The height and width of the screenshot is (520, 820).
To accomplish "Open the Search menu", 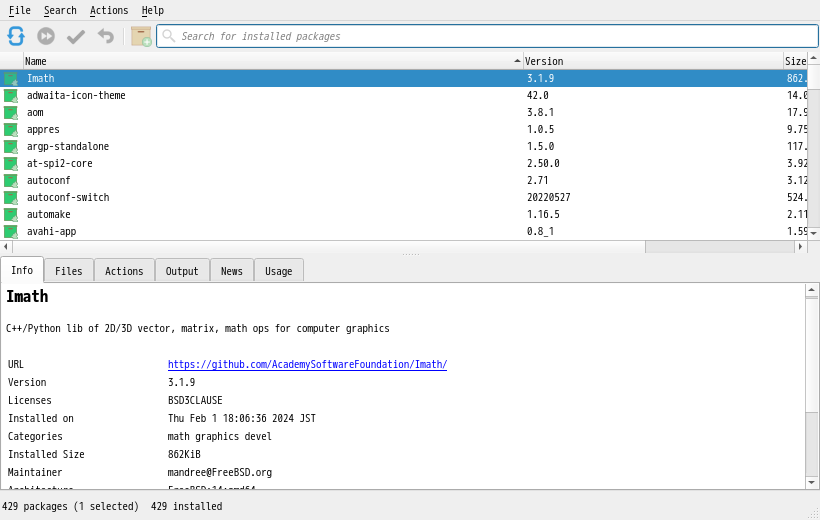I will [x=60, y=10].
